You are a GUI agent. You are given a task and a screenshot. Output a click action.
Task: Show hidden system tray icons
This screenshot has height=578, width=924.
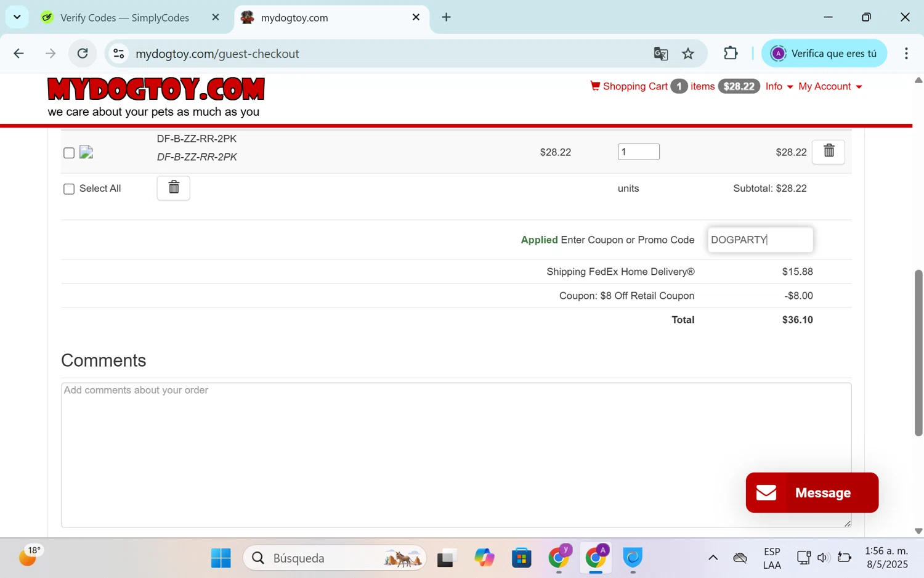pos(713,558)
